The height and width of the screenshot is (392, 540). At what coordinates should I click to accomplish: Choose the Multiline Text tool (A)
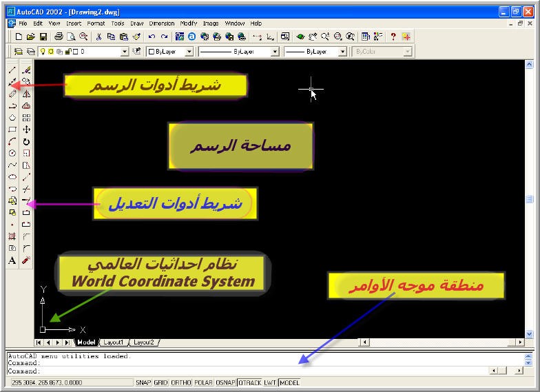(x=12, y=260)
